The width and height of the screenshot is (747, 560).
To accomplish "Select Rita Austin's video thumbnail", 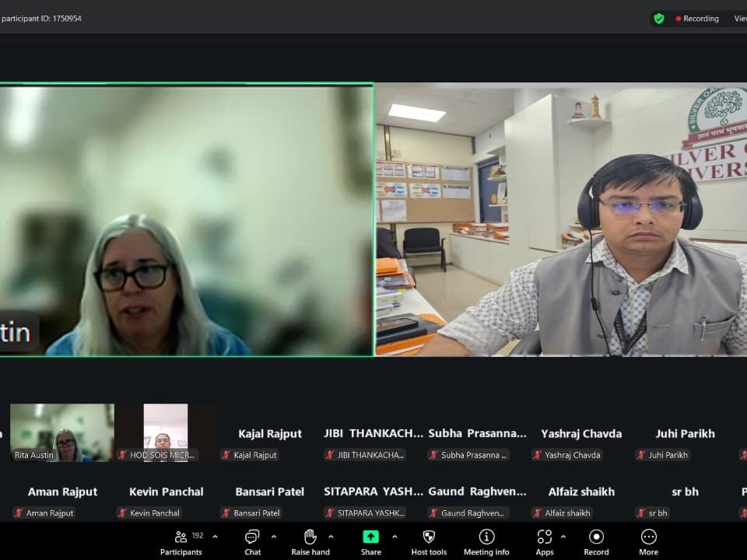I will pyautogui.click(x=62, y=432).
